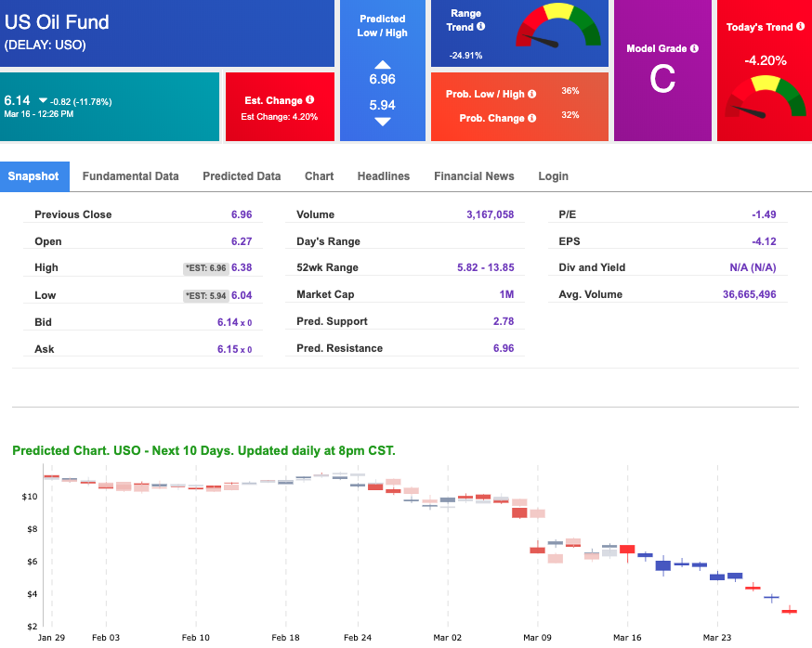Click the Open value 6.27
The height and width of the screenshot is (648, 812).
[x=242, y=241]
